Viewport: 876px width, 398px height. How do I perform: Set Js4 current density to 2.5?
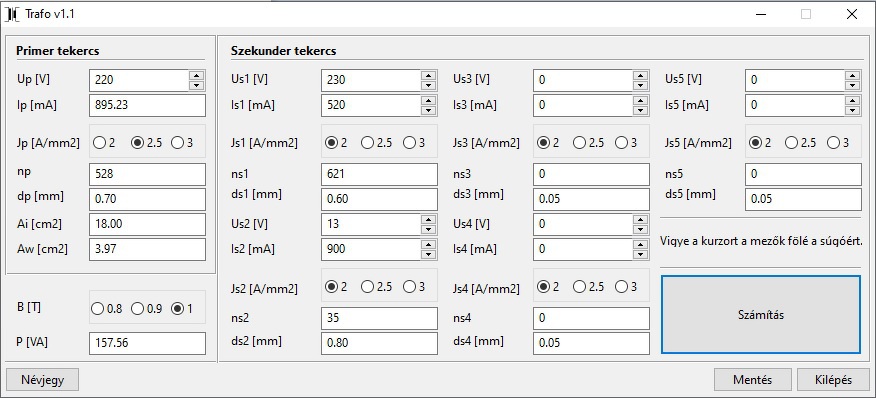click(588, 287)
